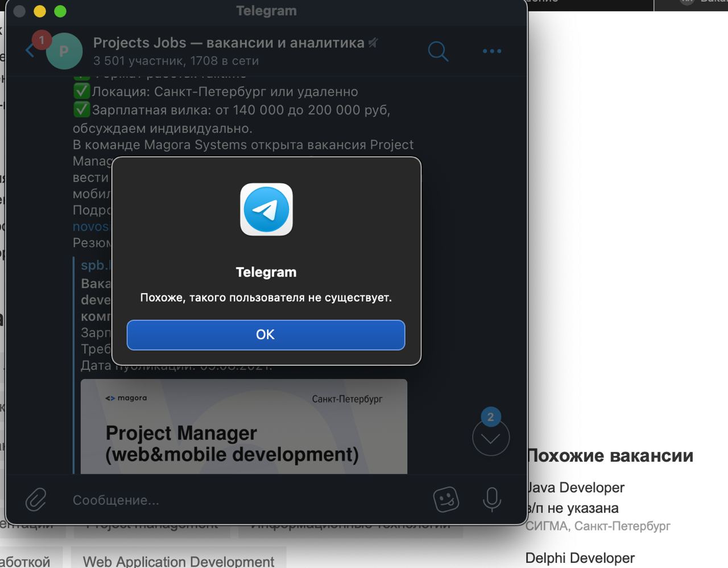Screen dimensions: 728x568
Task: Click the yellow minimize window button
Action: (40, 11)
